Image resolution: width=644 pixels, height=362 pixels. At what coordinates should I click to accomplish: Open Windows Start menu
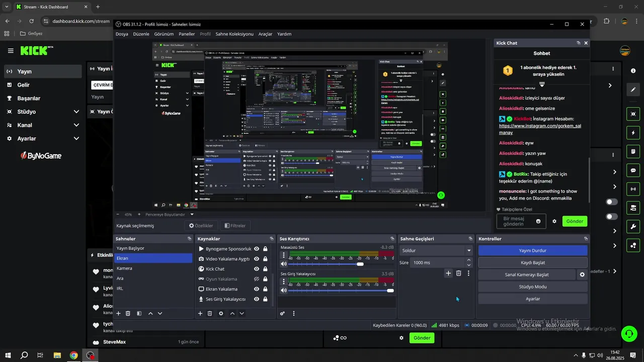tap(8, 355)
